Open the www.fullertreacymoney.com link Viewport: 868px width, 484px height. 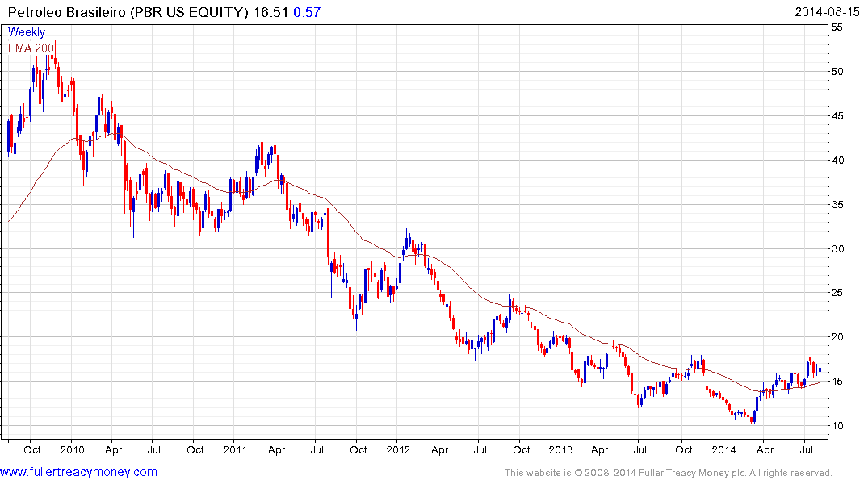[x=78, y=472]
